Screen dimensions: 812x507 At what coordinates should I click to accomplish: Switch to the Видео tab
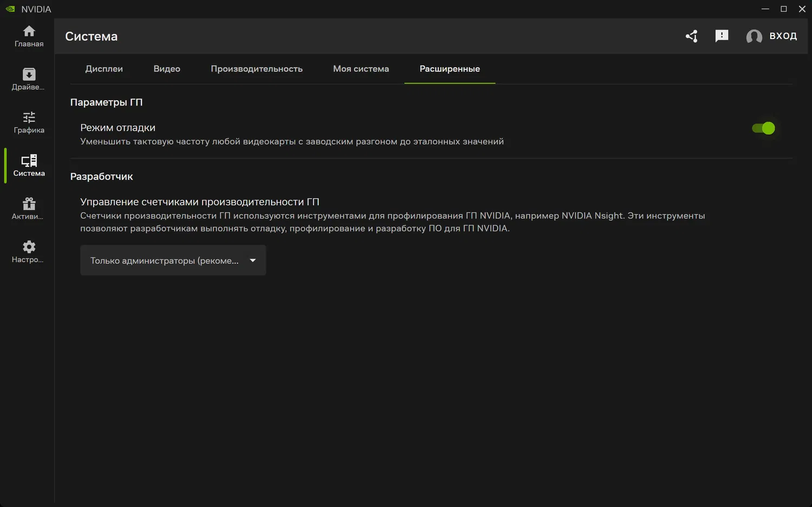pos(167,69)
